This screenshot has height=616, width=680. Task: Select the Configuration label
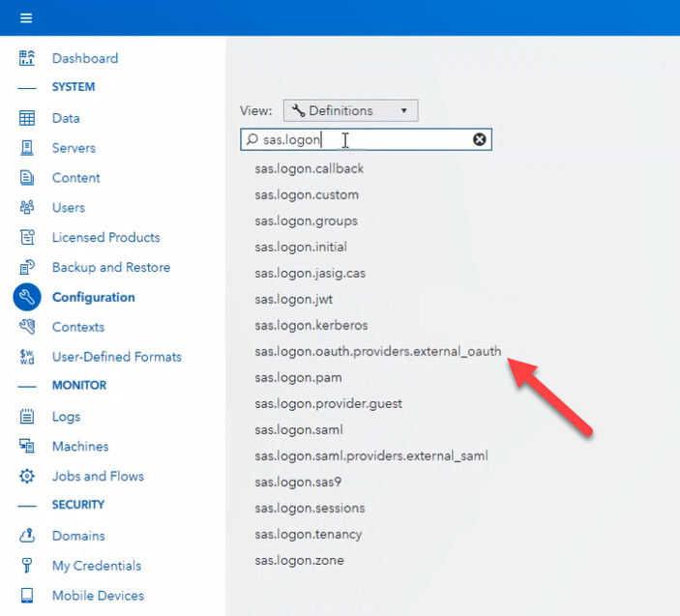(93, 297)
